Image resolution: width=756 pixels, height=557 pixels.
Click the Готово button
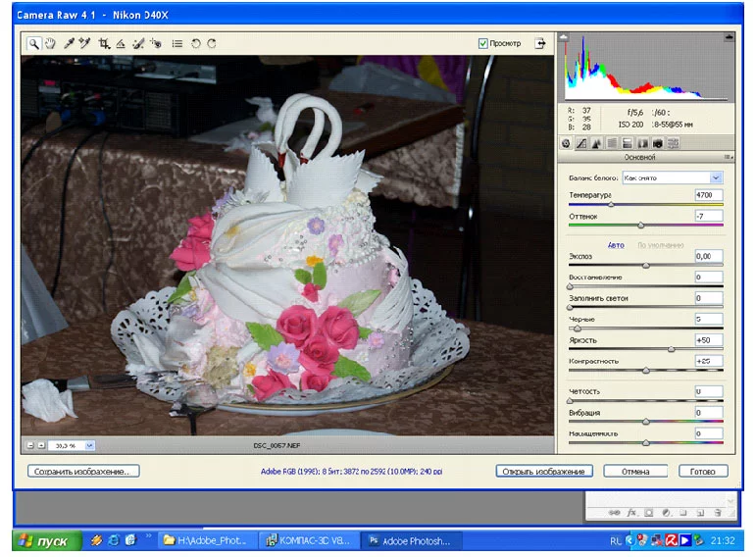click(x=703, y=471)
